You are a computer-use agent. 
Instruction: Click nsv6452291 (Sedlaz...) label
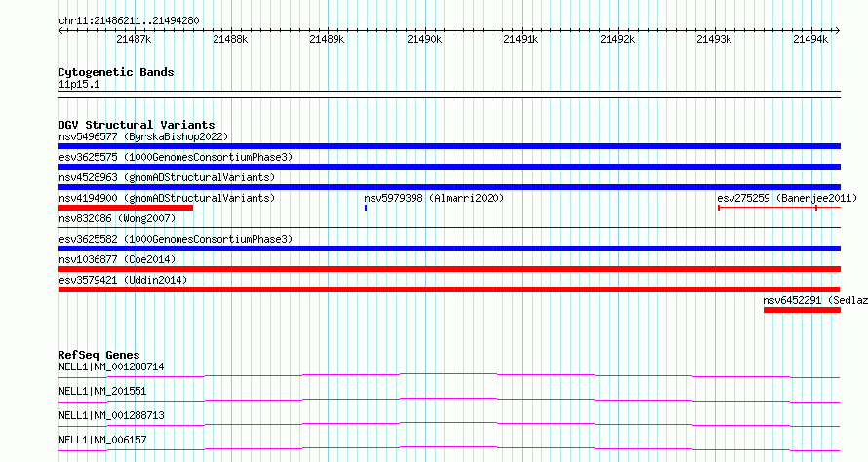point(815,300)
